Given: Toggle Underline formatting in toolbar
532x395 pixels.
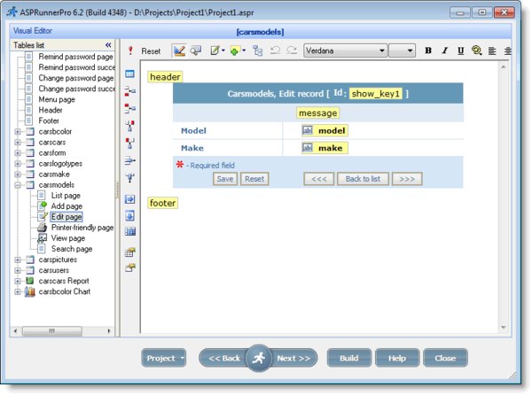Looking at the screenshot, I should click(460, 50).
